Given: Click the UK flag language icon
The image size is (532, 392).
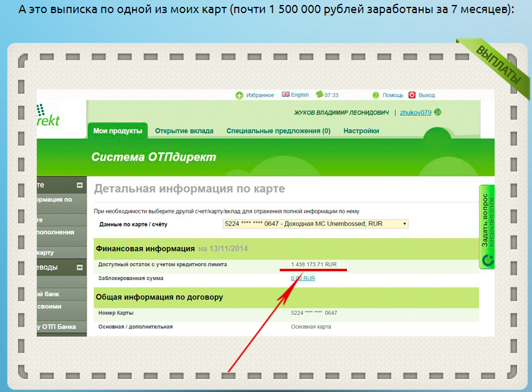Looking at the screenshot, I should (x=285, y=95).
